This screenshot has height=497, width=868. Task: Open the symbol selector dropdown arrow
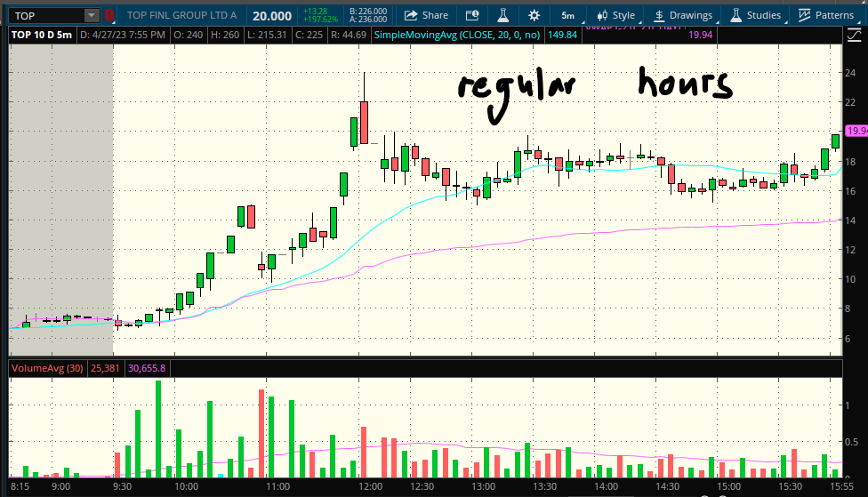coord(92,15)
